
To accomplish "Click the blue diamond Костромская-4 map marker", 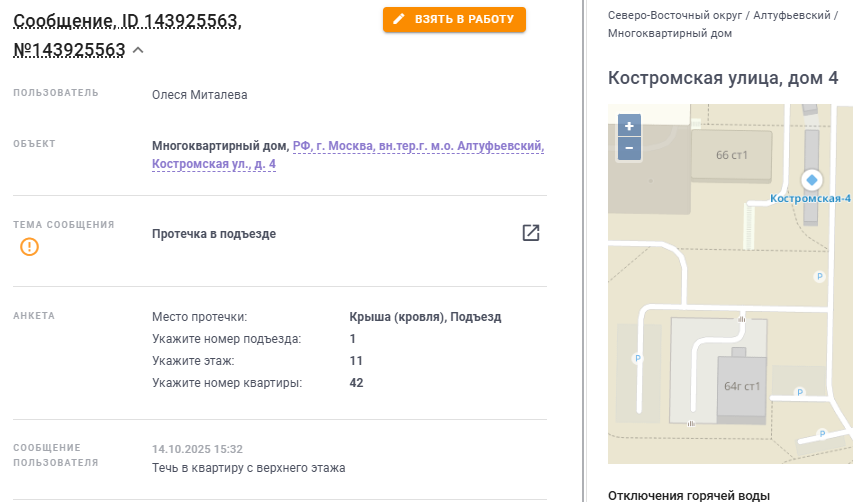I will (812, 180).
